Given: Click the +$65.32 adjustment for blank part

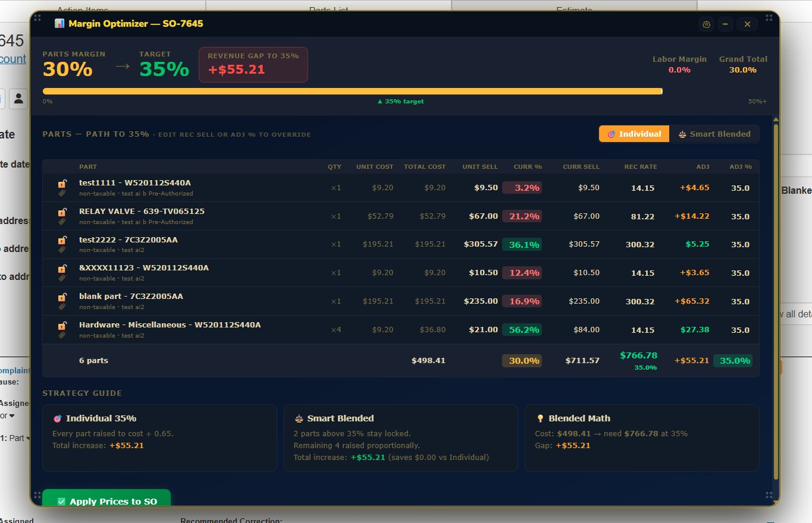Looking at the screenshot, I should pyautogui.click(x=692, y=301).
